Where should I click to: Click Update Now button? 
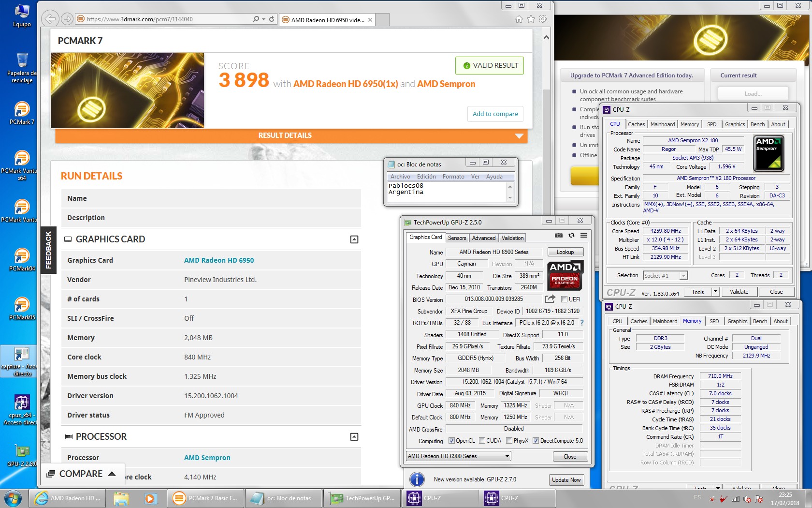click(566, 480)
